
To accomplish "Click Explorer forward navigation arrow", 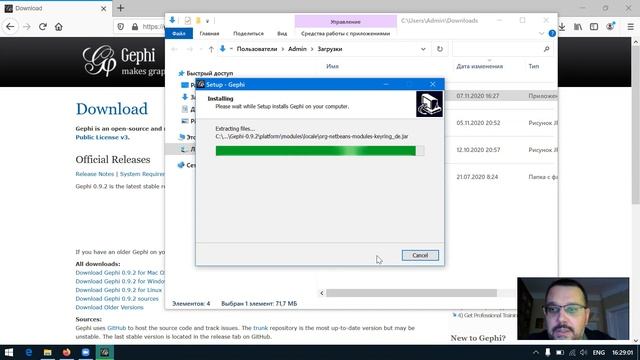I will (190, 49).
